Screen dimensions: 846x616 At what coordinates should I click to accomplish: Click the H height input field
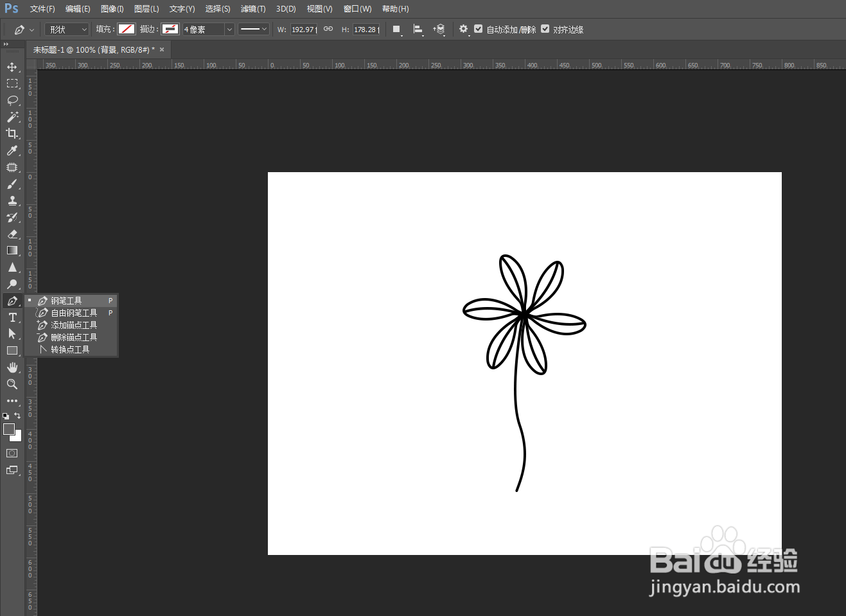pos(367,30)
